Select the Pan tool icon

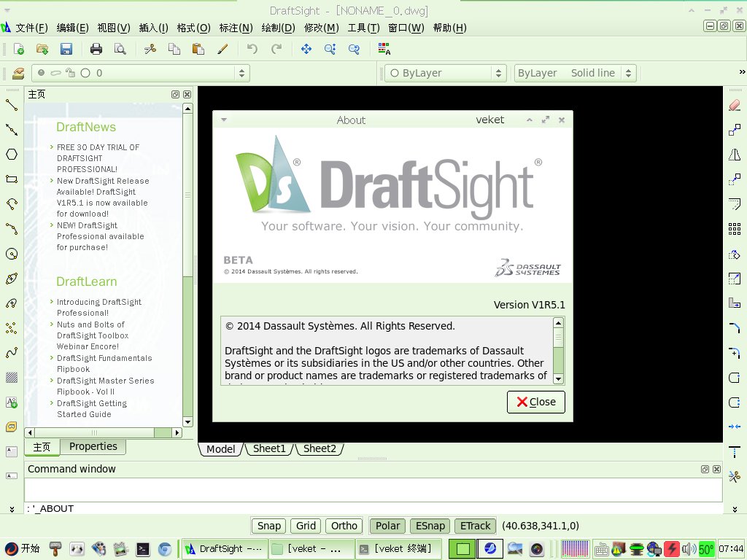(x=306, y=49)
